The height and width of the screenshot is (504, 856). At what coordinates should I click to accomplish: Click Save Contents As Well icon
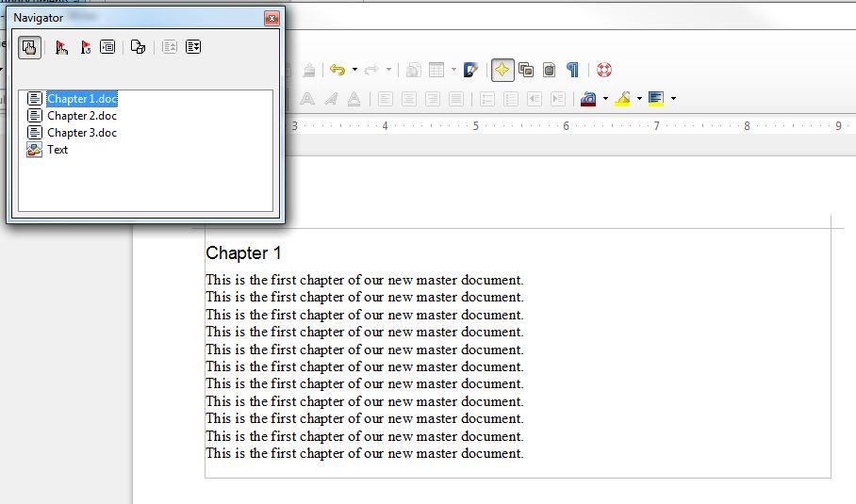point(138,47)
